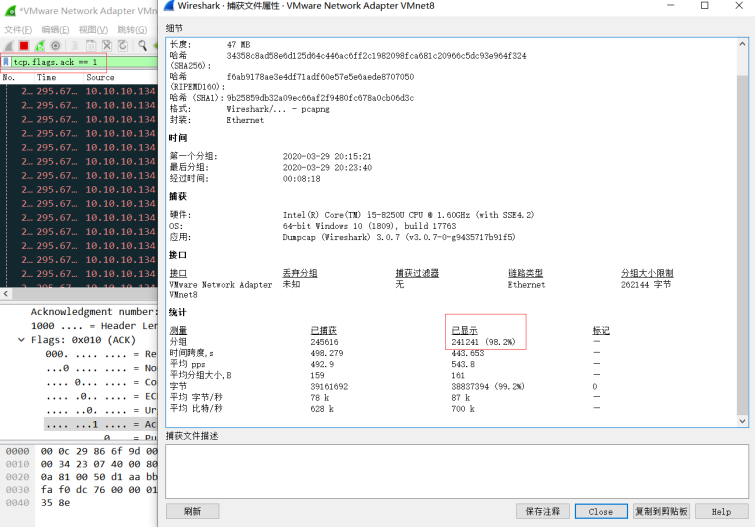Click the 47 MB length value
The width and height of the screenshot is (756, 527).
point(238,45)
